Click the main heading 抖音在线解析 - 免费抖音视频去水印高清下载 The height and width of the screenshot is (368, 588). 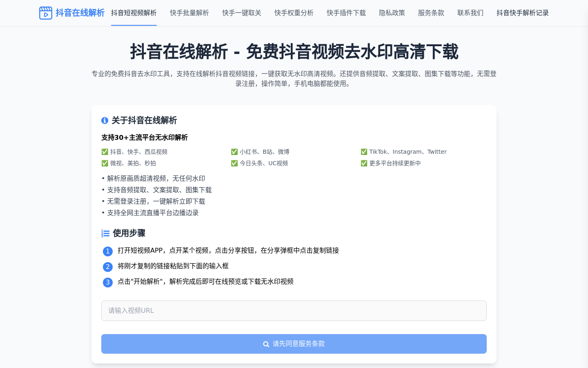[x=294, y=52]
